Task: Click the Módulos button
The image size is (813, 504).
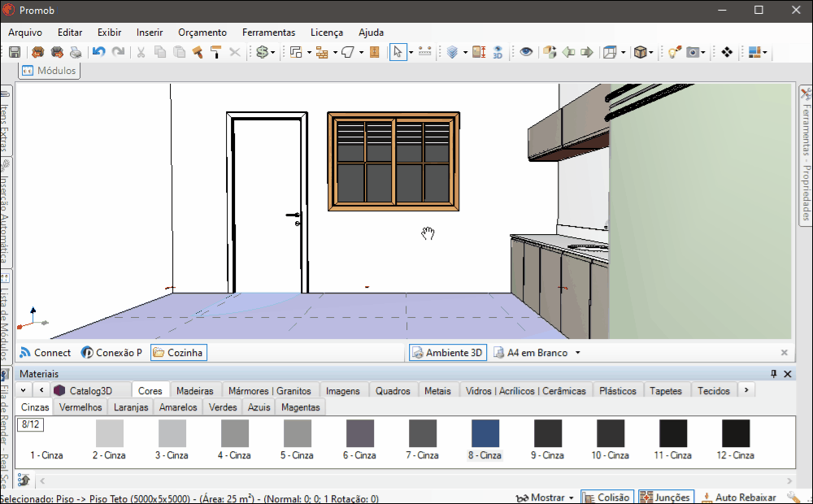Action: (x=50, y=71)
